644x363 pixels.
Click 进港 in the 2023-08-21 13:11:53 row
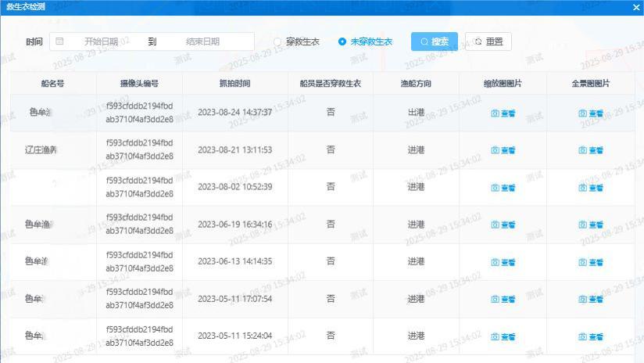(x=416, y=149)
